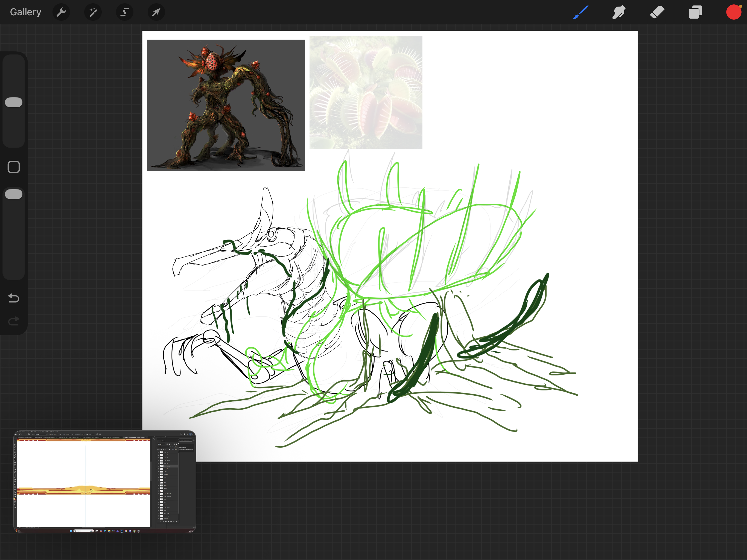Image resolution: width=747 pixels, height=560 pixels.
Task: Click the Photoshop Home icon in the PiP window
Action: coord(16,434)
